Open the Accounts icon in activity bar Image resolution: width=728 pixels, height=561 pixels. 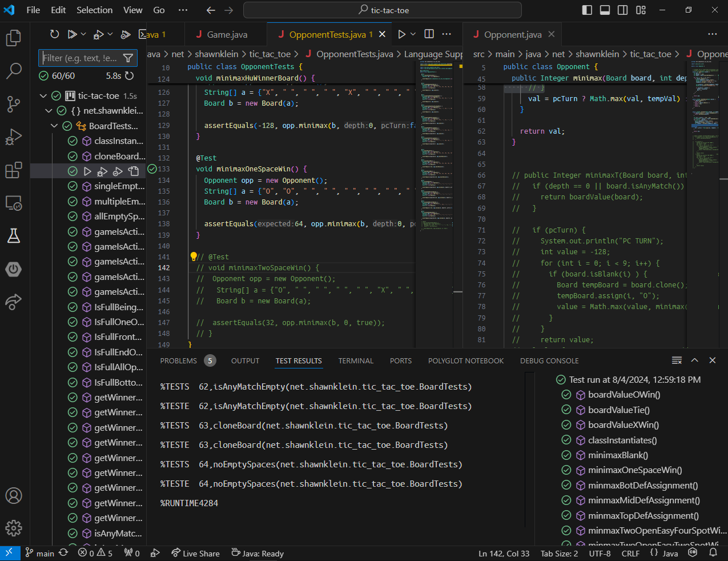point(14,495)
